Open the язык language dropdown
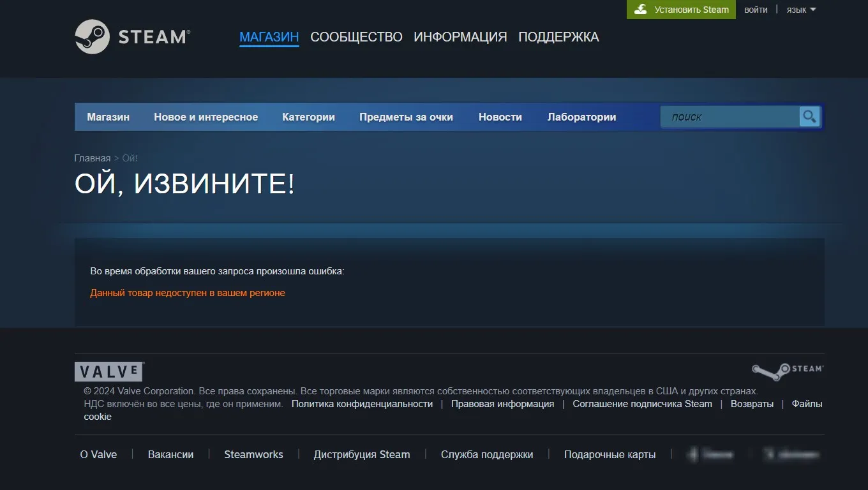Image resolution: width=868 pixels, height=490 pixels. (801, 10)
